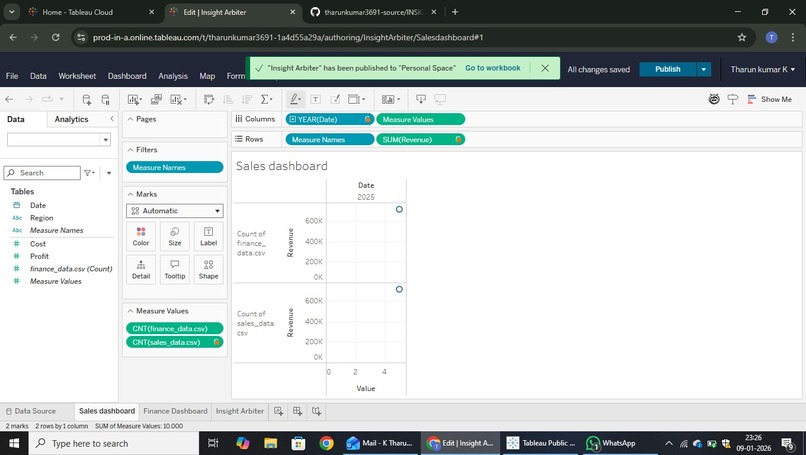Collapse the Pages shelf
This screenshot has height=455, width=806.
(131, 119)
